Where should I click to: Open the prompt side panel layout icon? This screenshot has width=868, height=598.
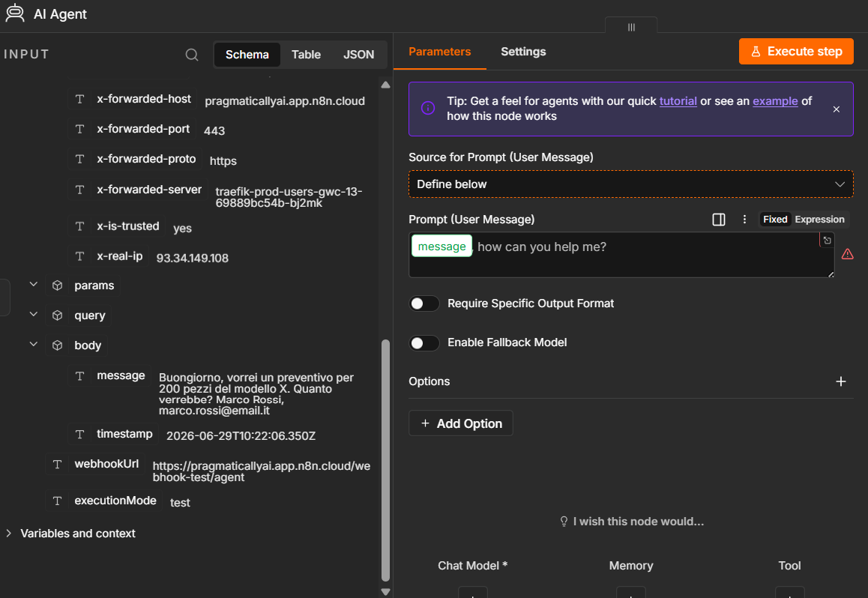719,220
